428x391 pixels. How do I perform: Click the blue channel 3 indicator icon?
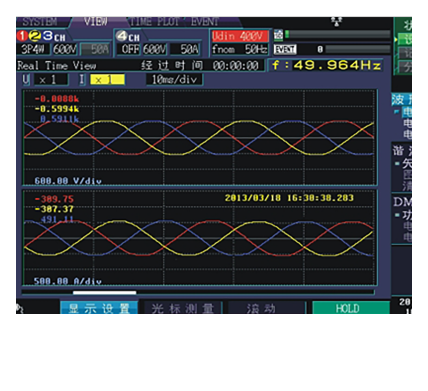coord(47,36)
